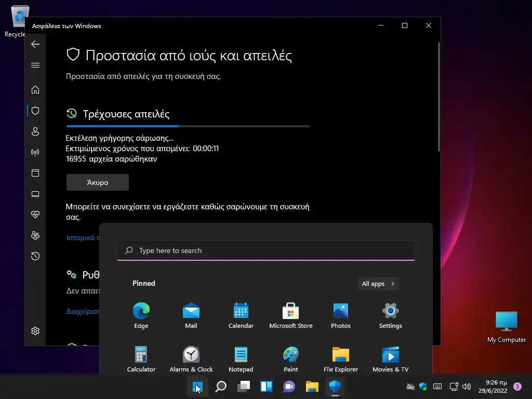Open Calendar pinned app

(241, 315)
